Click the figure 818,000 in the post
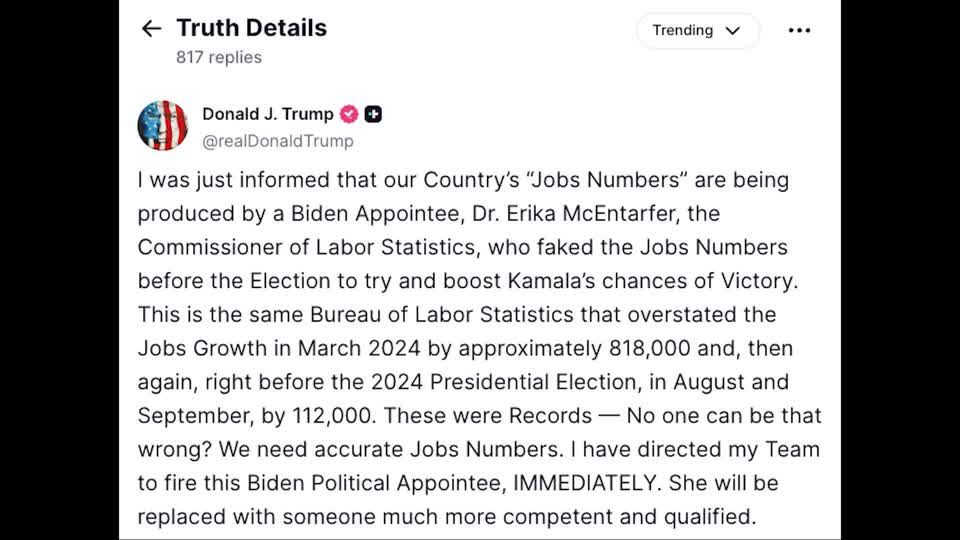Viewport: 960px width, 540px height. click(650, 348)
